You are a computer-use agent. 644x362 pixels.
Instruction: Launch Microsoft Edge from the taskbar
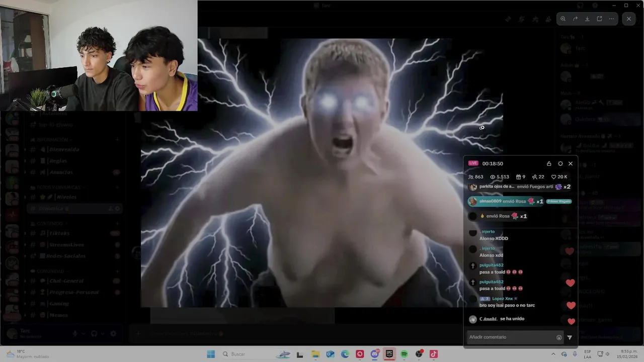(x=345, y=354)
